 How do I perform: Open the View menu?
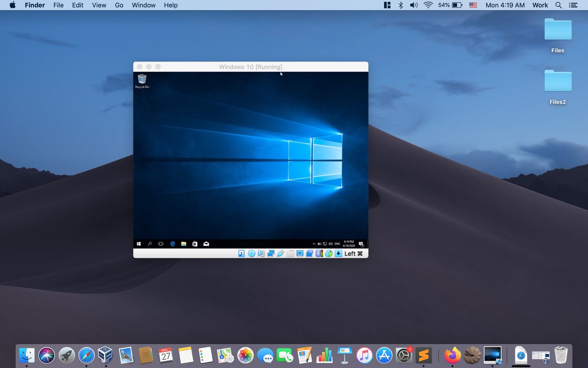(x=99, y=5)
